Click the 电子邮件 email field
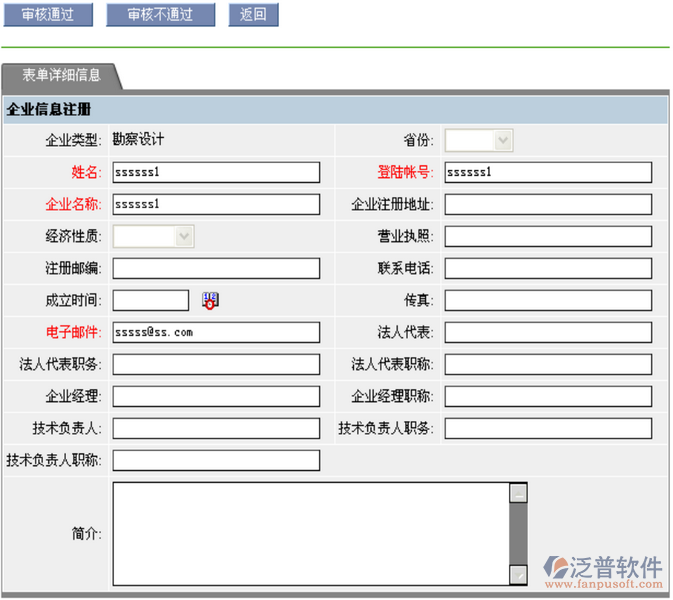 pos(216,332)
